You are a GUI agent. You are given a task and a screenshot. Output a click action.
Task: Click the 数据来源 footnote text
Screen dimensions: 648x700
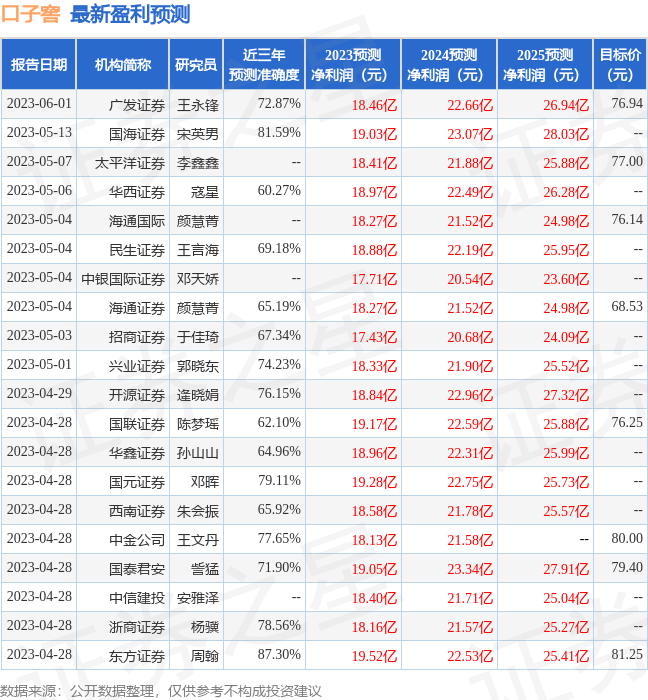pyautogui.click(x=161, y=690)
